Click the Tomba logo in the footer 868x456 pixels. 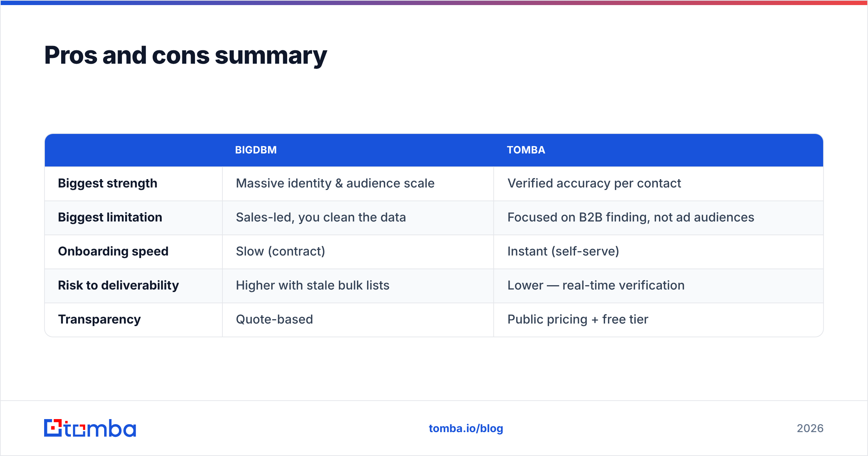[90, 428]
